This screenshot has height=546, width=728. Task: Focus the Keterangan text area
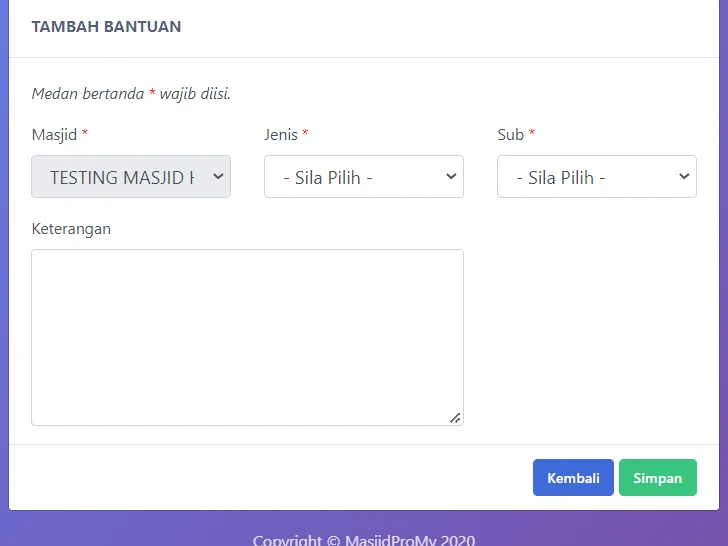point(247,337)
